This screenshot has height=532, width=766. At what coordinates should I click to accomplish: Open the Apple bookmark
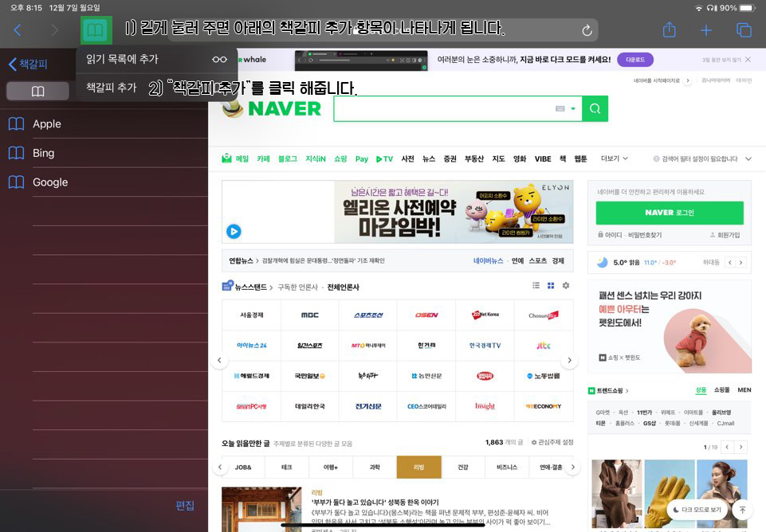104,124
